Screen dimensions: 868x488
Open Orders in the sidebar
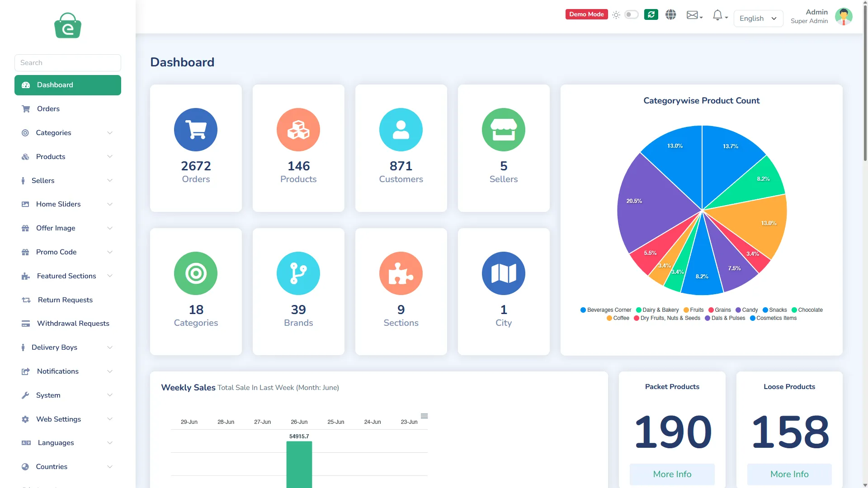coord(68,109)
